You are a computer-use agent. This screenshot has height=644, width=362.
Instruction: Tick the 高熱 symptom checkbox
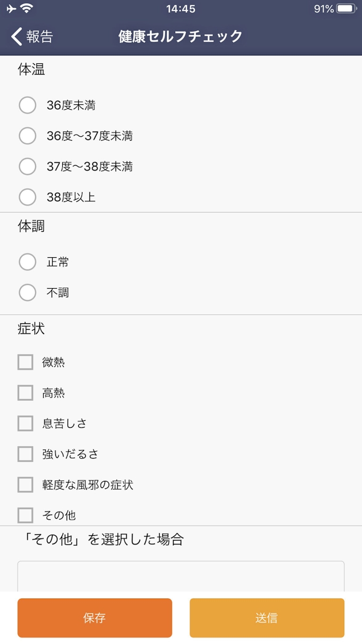[x=26, y=393]
